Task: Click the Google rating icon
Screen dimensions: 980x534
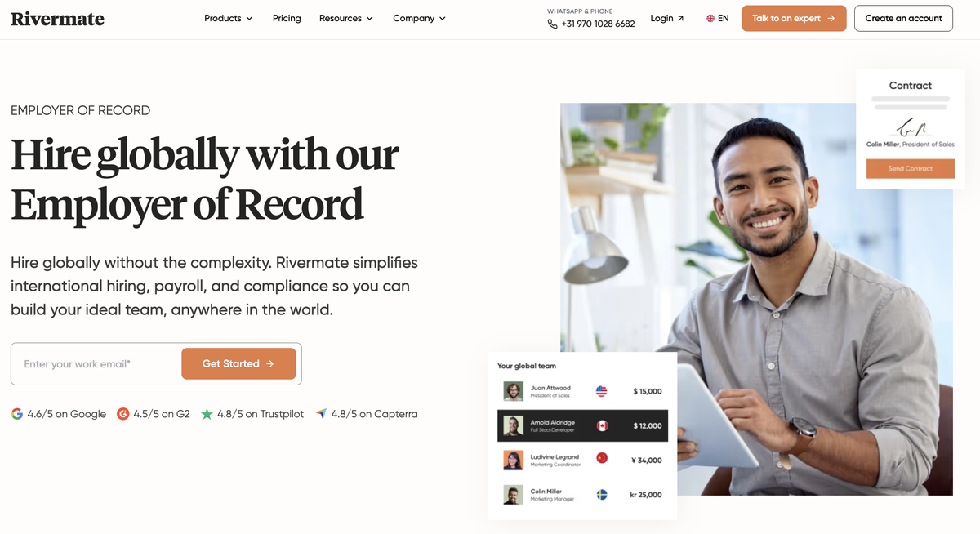Action: point(17,414)
